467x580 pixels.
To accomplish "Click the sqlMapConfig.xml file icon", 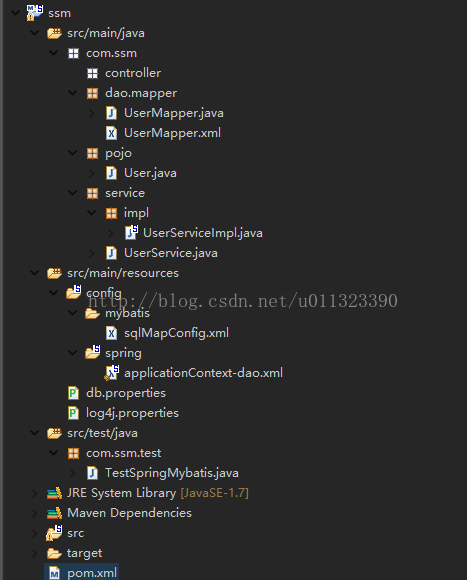I will click(x=111, y=333).
